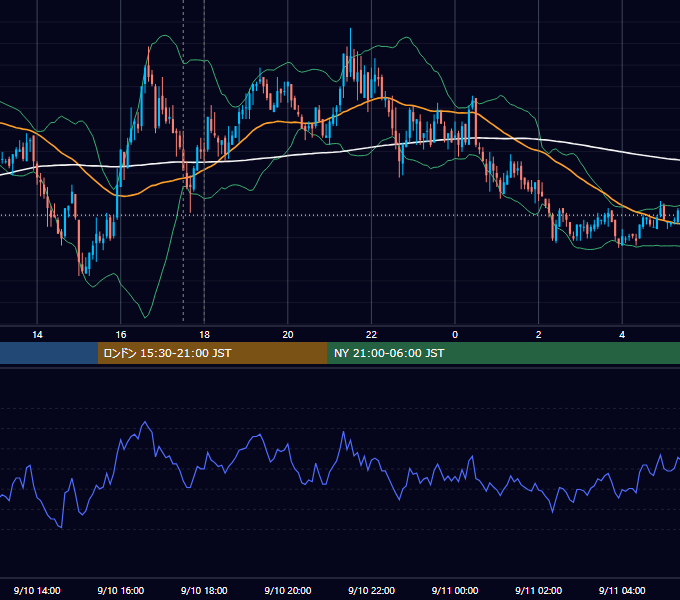Click the 9/10 20:00 date label
Image resolution: width=680 pixels, height=600 pixels.
[x=288, y=590]
